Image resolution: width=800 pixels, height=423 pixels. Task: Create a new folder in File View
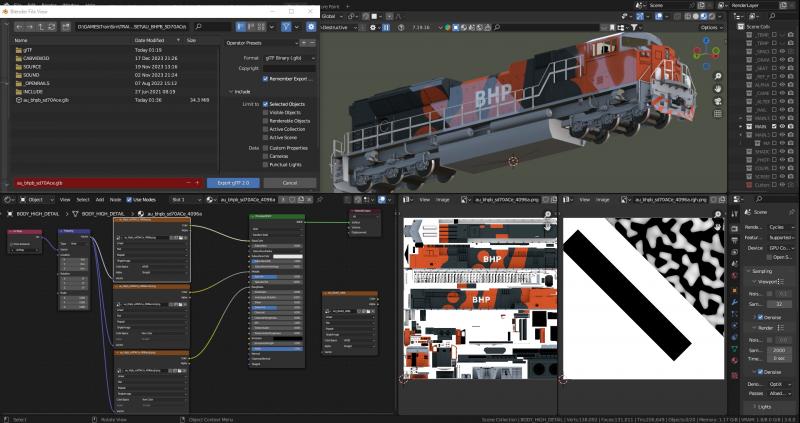pyautogui.click(x=66, y=27)
